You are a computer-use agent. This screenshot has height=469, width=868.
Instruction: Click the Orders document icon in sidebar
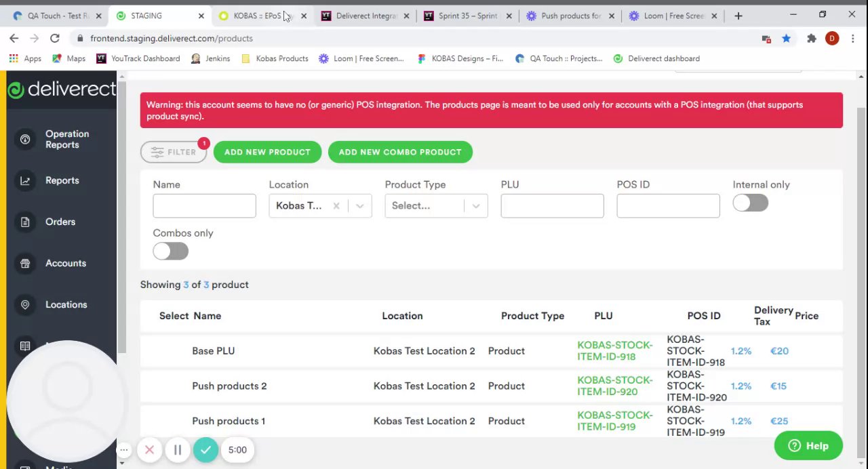pos(25,222)
